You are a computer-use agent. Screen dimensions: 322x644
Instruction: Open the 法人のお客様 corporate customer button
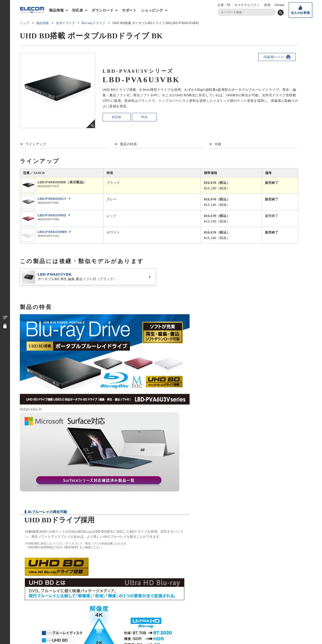[x=300, y=10]
